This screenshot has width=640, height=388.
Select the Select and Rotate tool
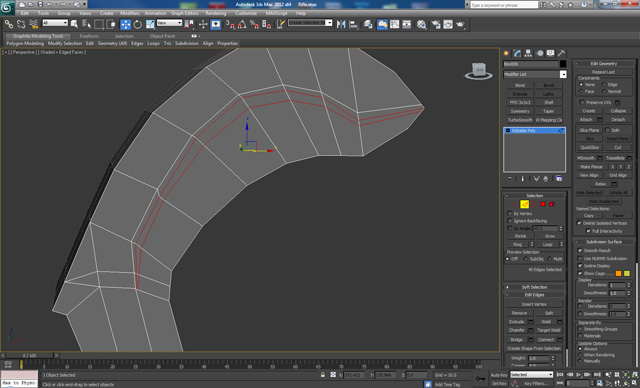pyautogui.click(x=138, y=24)
